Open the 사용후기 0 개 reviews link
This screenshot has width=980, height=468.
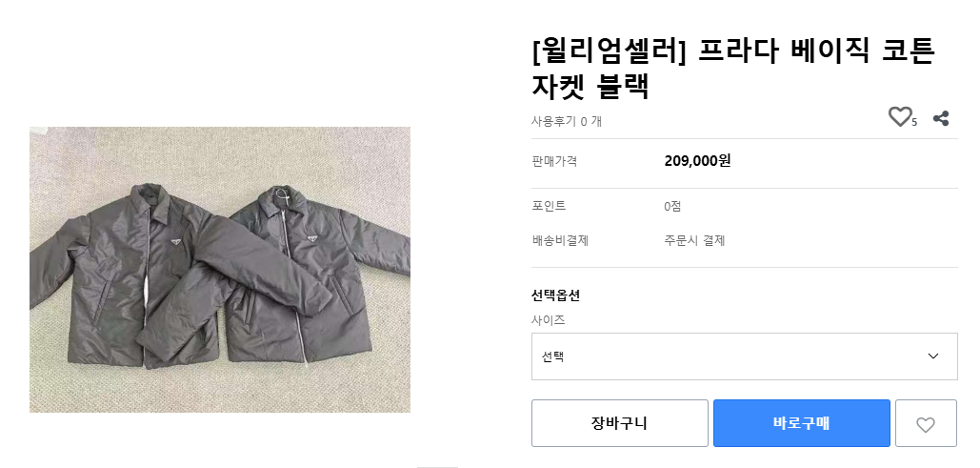click(567, 121)
